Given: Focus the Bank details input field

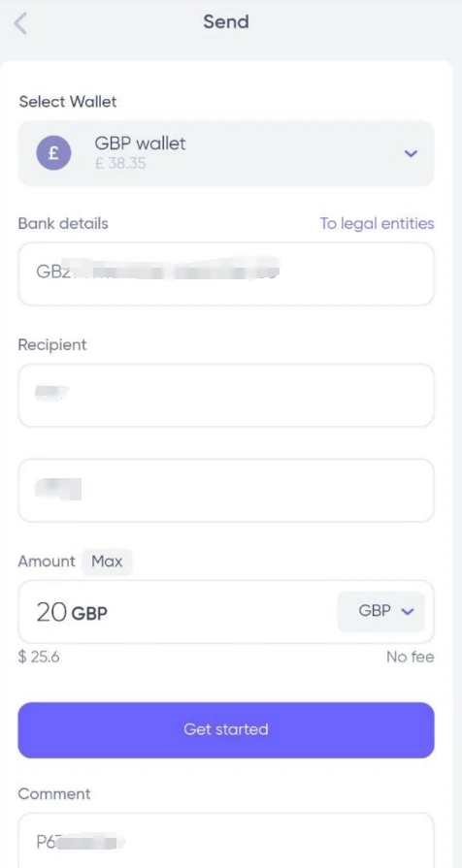Looking at the screenshot, I should pyautogui.click(x=226, y=273).
